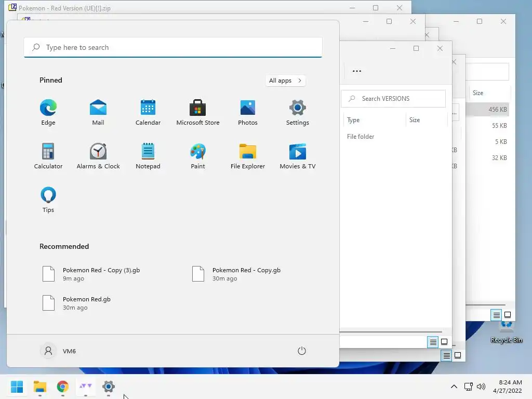
Task: Show hidden system tray icons
Action: [454, 387]
